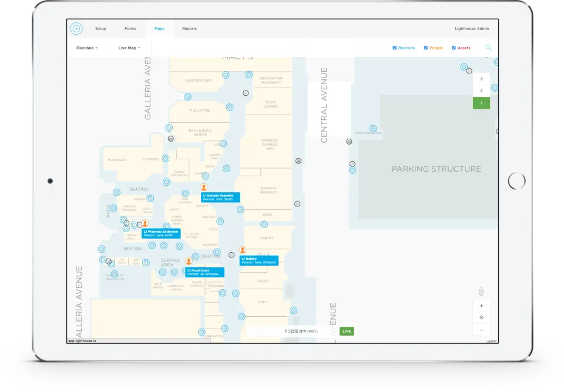The height and width of the screenshot is (392, 564).
Task: Open the Setup tab
Action: tap(100, 28)
